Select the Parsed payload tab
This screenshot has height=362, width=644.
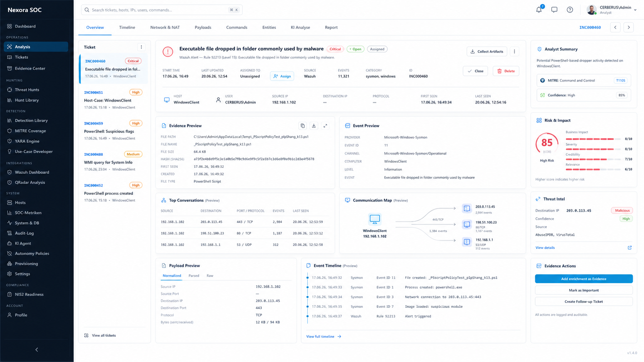[x=194, y=276]
